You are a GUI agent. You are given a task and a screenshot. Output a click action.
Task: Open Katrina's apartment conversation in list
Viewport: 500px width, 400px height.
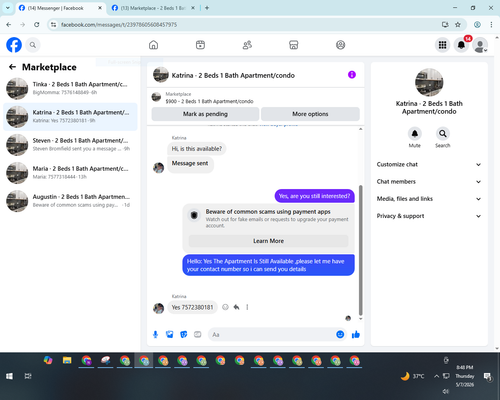[70, 117]
